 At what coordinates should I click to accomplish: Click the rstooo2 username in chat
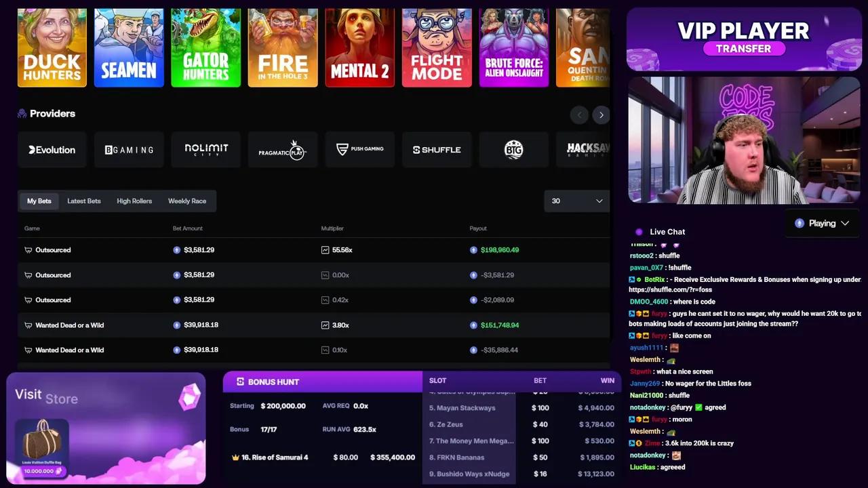[x=642, y=256]
